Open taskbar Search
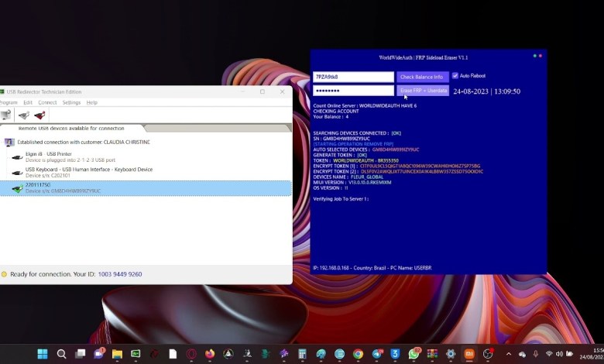 [61, 354]
